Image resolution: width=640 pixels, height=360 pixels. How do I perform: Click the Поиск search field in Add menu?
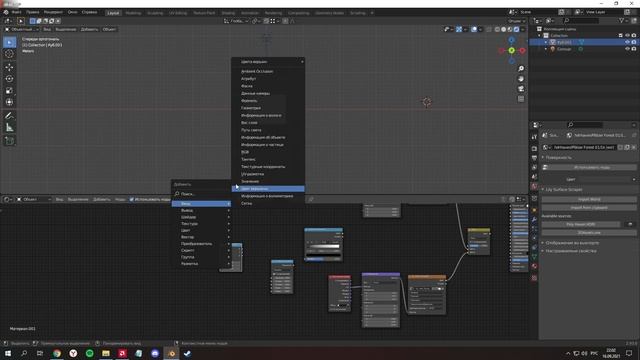[x=201, y=194]
